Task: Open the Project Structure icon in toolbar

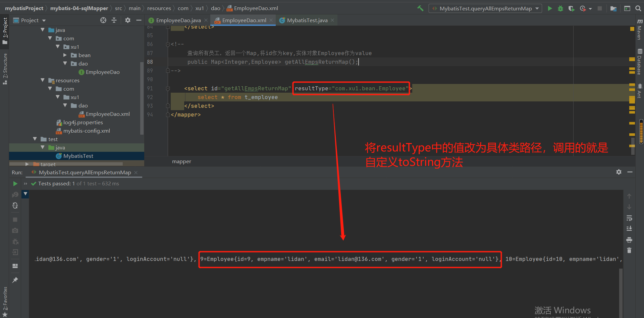Action: 613,8
